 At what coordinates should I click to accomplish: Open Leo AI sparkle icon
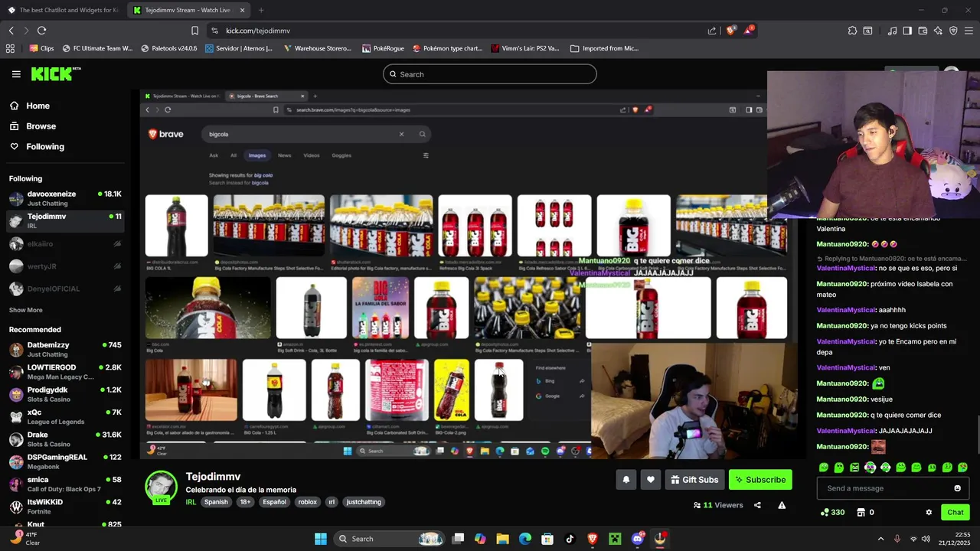(x=938, y=31)
